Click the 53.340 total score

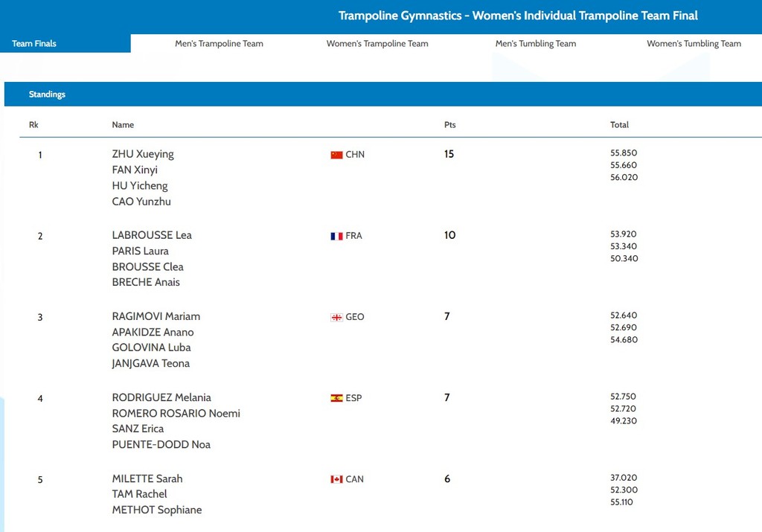[x=624, y=246]
